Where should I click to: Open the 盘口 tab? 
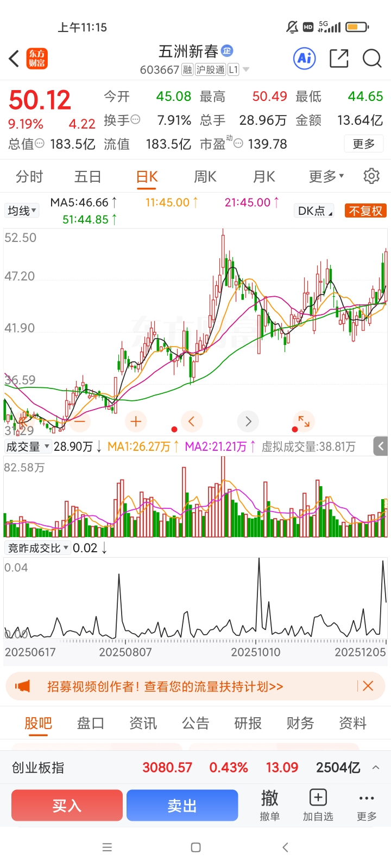(90, 723)
